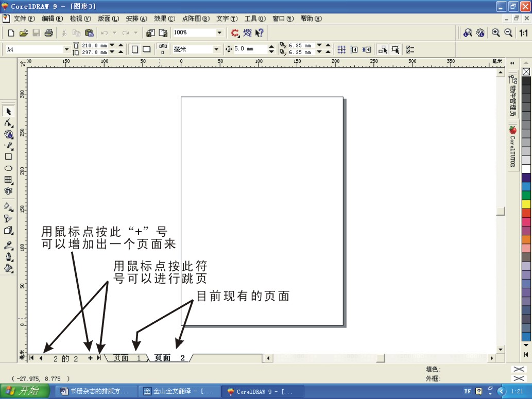
Task: Click the + add page button
Action: point(90,358)
